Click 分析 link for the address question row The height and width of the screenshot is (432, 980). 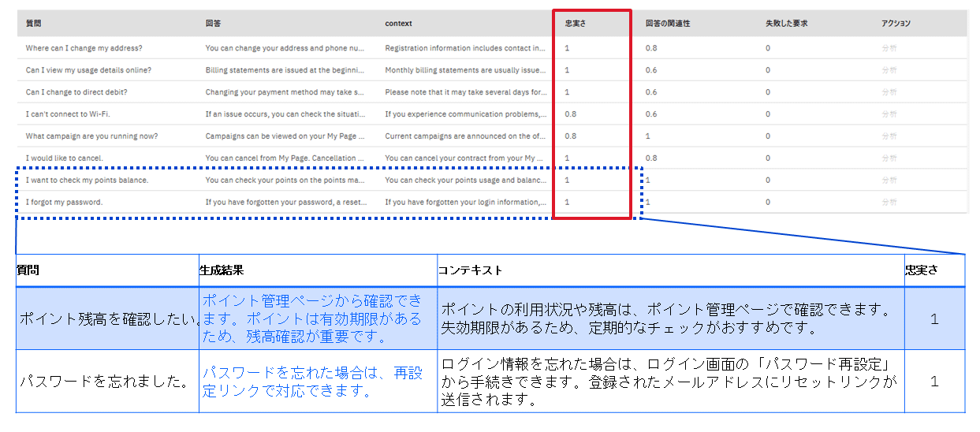coord(889,48)
